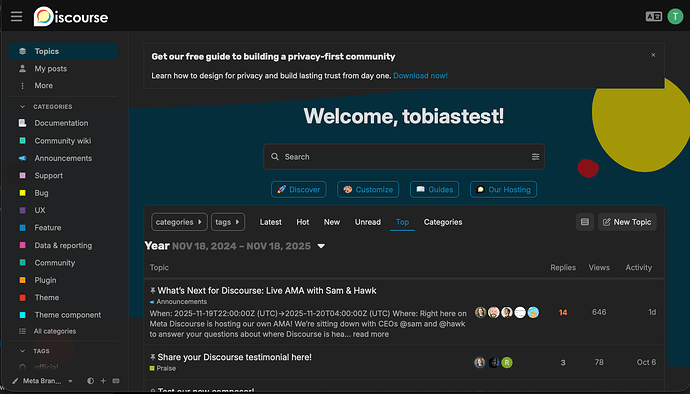Toggle the dark/light mode icon
690x394 pixels.
click(x=90, y=381)
